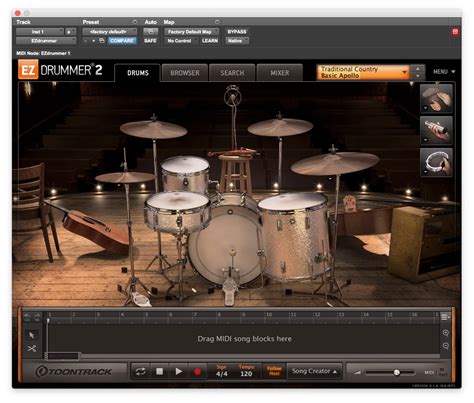
Task: Expand the Song Creator panel
Action: [x=314, y=371]
